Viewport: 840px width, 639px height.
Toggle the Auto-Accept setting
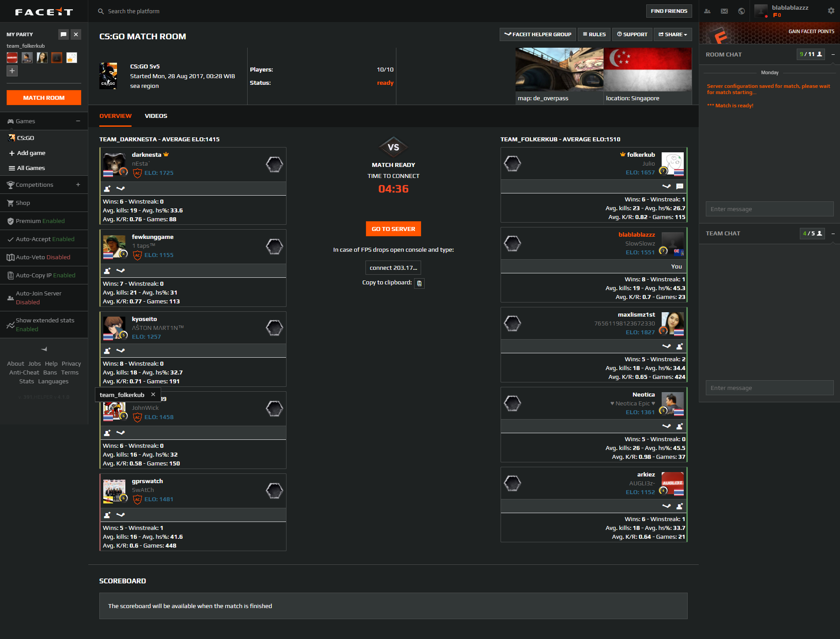[44, 239]
